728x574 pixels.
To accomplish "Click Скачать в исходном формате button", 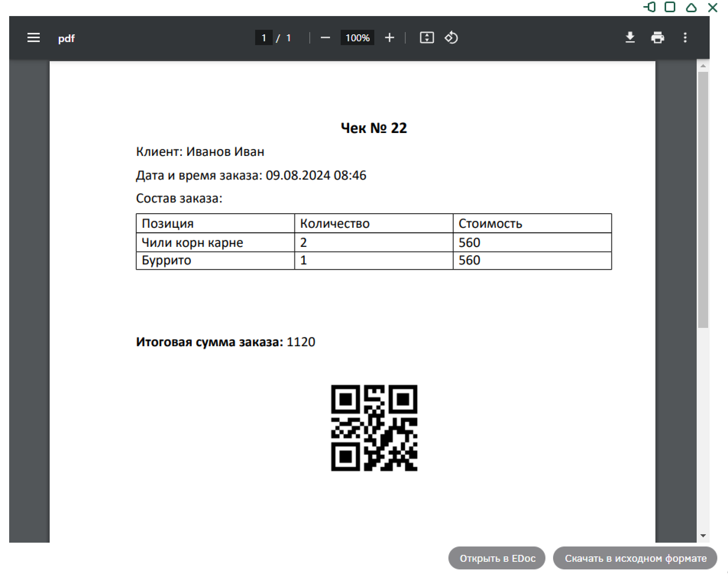I will pyautogui.click(x=635, y=558).
